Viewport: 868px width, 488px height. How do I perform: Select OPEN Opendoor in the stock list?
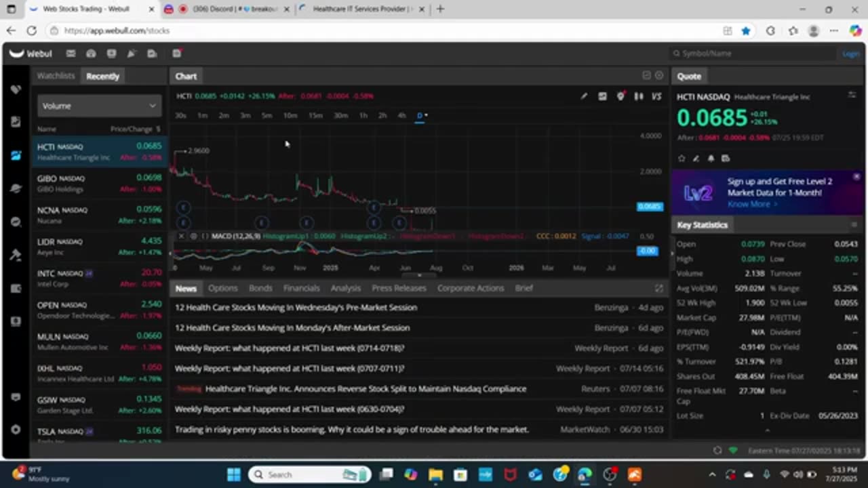pos(99,310)
